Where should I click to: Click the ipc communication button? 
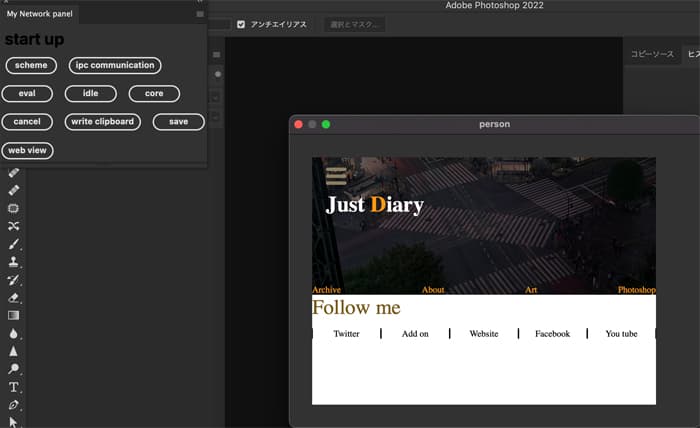(115, 66)
